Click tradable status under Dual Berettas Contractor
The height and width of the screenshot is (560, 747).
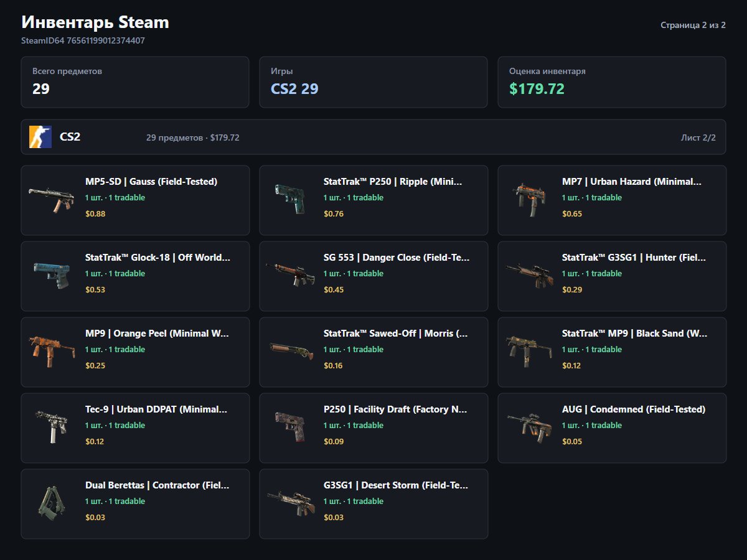pyautogui.click(x=115, y=502)
